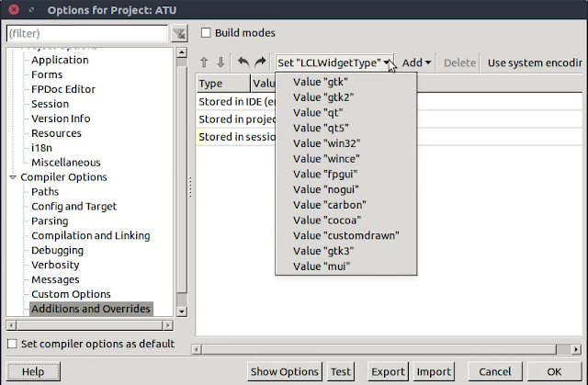Viewport: 588px width, 385px height.
Task: Select Resources in options tree
Action: 56,133
